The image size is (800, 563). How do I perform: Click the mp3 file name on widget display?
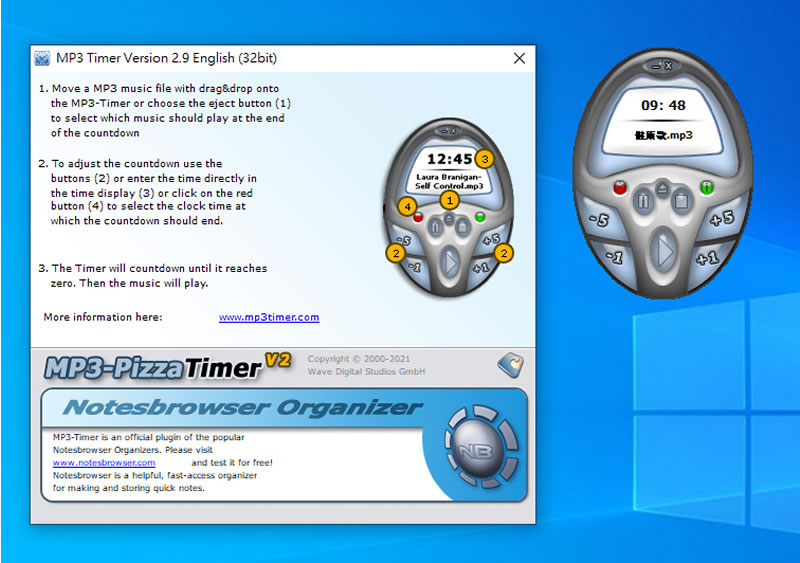663,135
